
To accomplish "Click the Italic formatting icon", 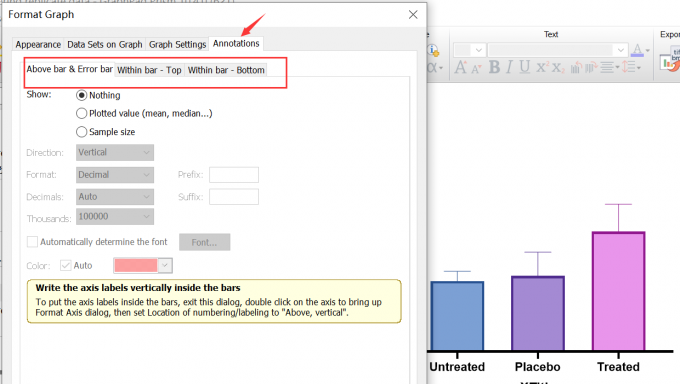I will pyautogui.click(x=510, y=67).
